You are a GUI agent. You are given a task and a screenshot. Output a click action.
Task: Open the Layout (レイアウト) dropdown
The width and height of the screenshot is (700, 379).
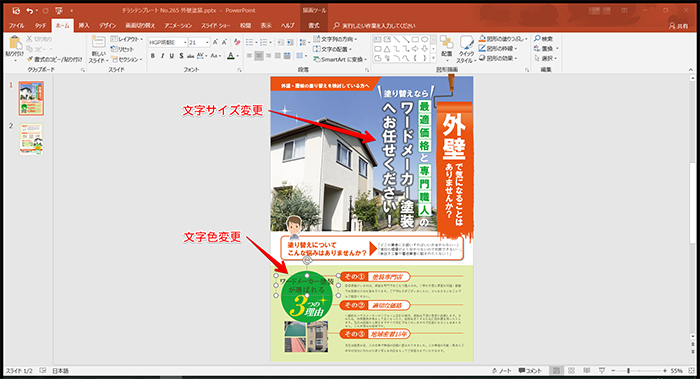(127, 39)
